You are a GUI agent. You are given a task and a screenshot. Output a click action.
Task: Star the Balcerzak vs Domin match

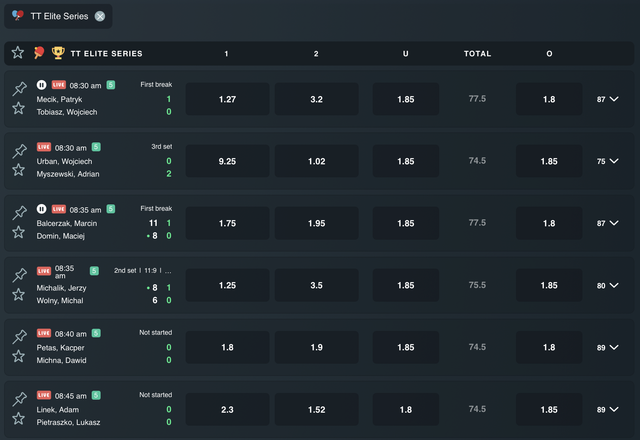point(18,232)
